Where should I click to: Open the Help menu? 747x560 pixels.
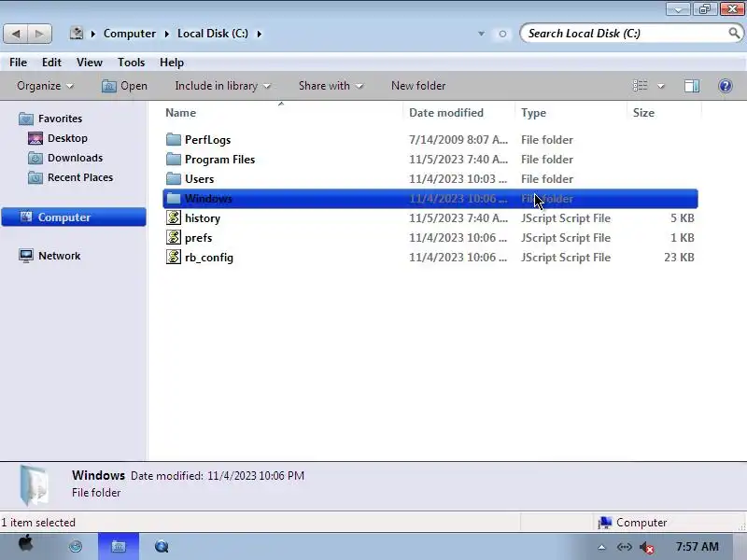pyautogui.click(x=172, y=63)
